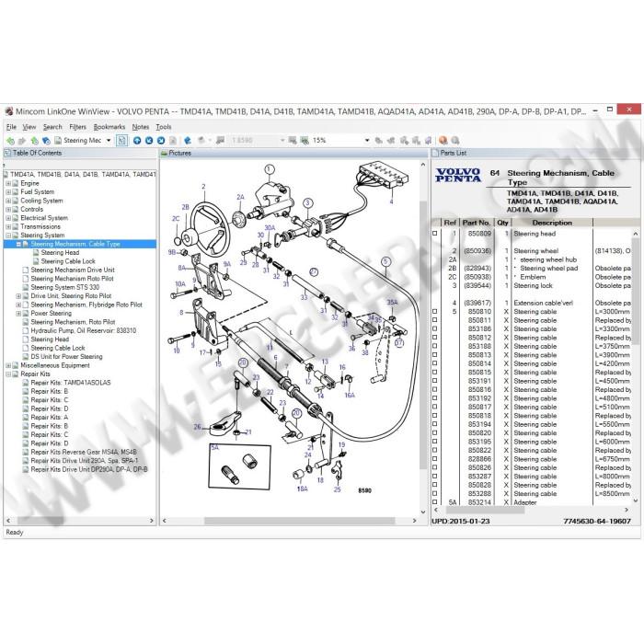Image resolution: width=644 pixels, height=644 pixels.
Task: Open the 15% zoom level dropdown
Action: pyautogui.click(x=367, y=141)
